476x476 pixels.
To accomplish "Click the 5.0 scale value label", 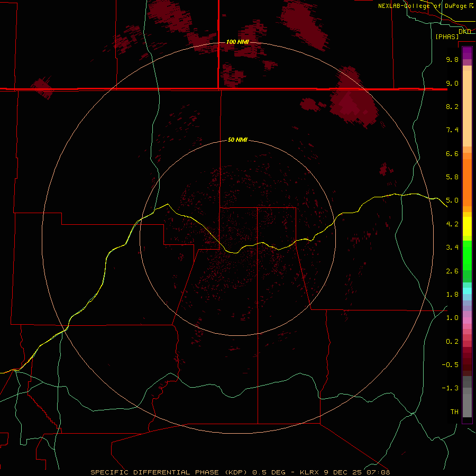I will tap(452, 200).
